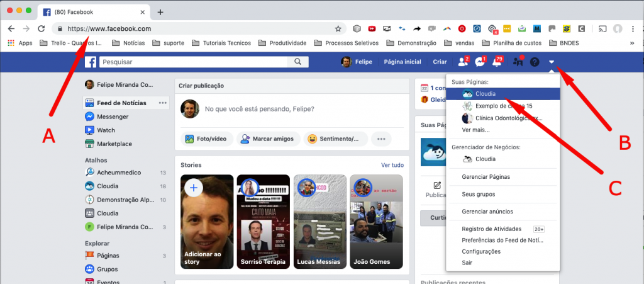Go back in browser history
Screen dimensions: 644x284
click(x=11, y=29)
